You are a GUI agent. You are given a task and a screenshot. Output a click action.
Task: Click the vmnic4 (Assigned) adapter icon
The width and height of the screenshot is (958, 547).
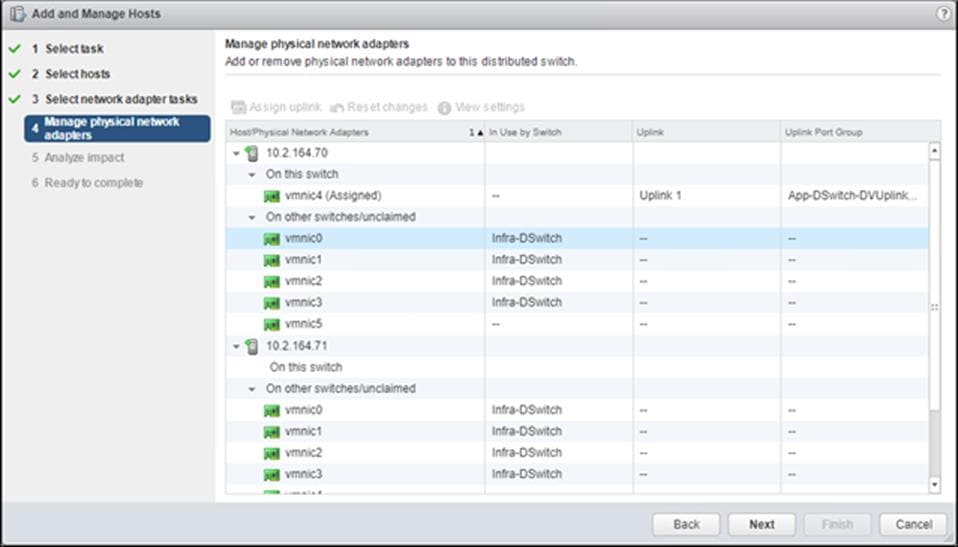272,196
